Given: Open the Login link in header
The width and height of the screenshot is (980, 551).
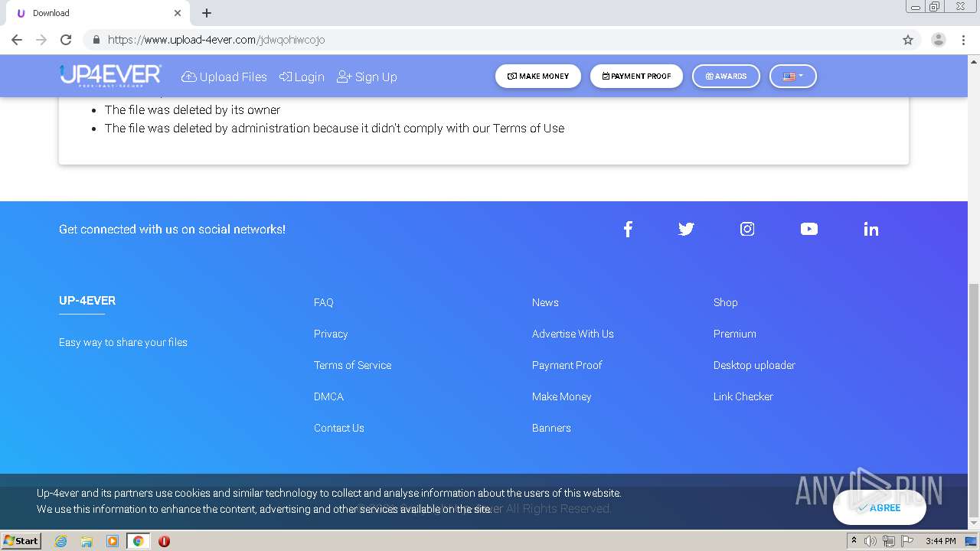Looking at the screenshot, I should point(302,77).
